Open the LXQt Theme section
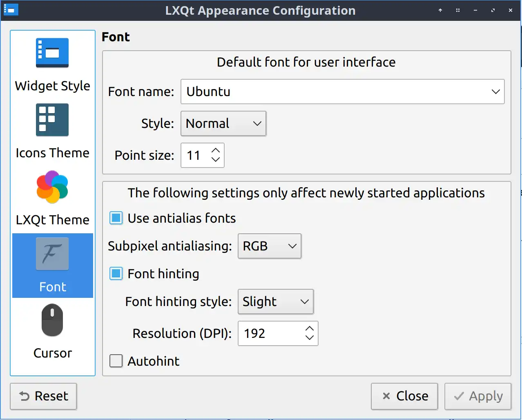 pos(52,188)
